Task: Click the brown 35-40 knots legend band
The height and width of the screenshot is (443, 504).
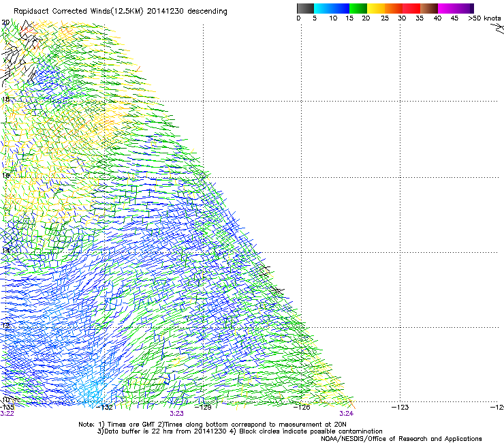Action: tap(429, 8)
